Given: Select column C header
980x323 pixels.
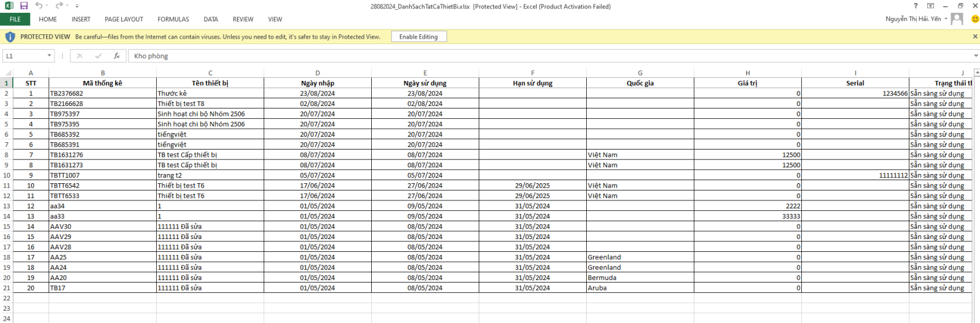Looking at the screenshot, I should click(210, 73).
